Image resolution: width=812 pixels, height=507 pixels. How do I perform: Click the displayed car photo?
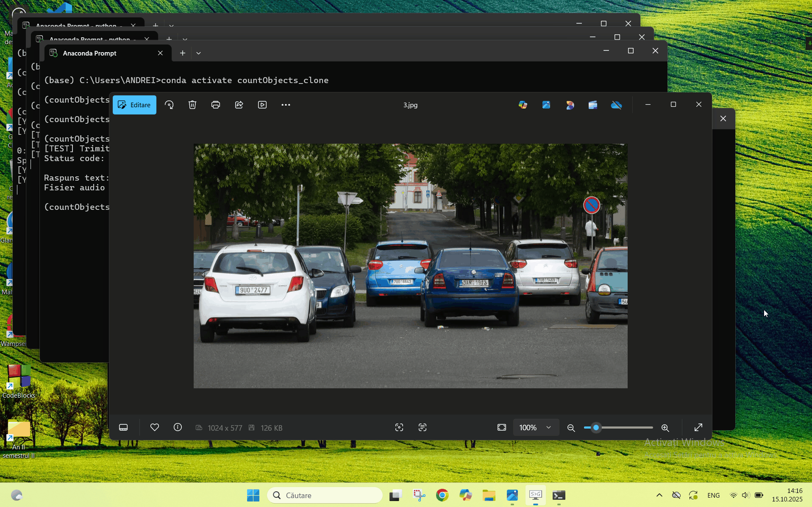[410, 266]
